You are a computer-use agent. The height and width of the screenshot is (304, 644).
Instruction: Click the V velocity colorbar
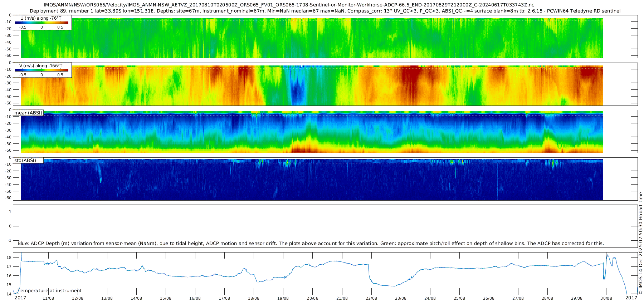[42, 70]
